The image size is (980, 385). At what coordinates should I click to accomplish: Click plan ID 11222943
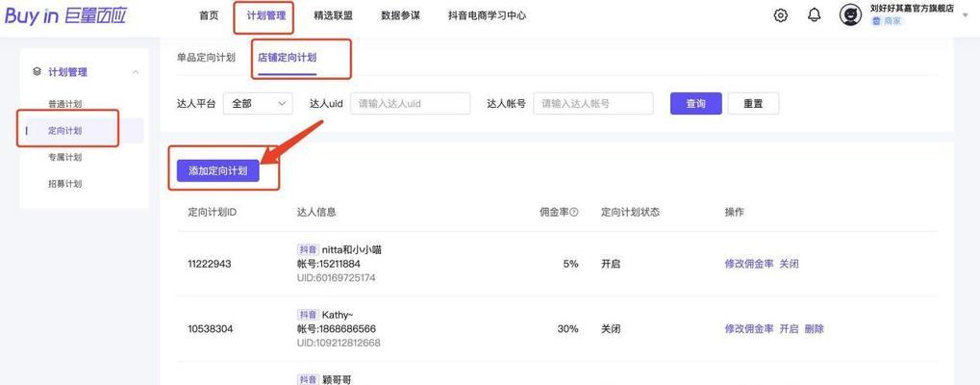210,264
